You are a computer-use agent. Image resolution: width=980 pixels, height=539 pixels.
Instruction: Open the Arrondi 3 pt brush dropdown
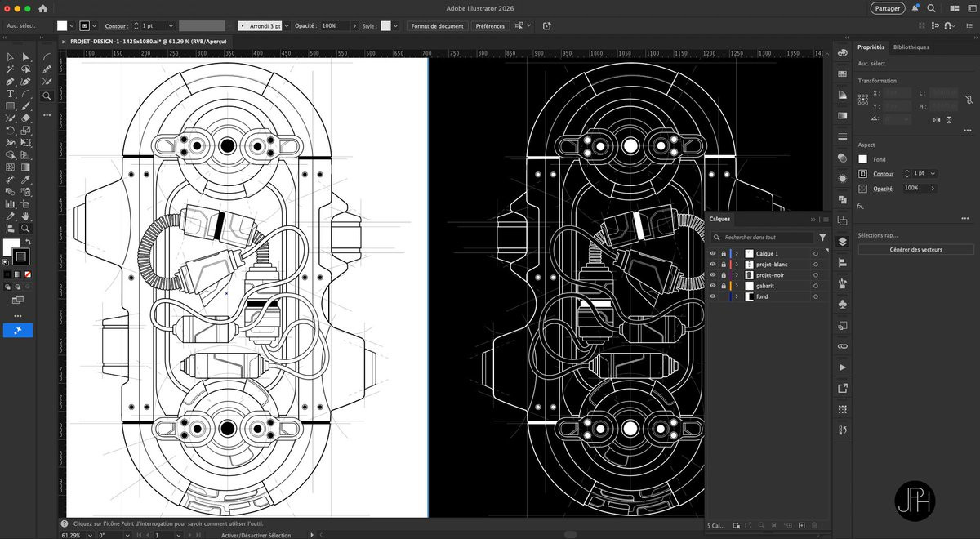pos(286,26)
